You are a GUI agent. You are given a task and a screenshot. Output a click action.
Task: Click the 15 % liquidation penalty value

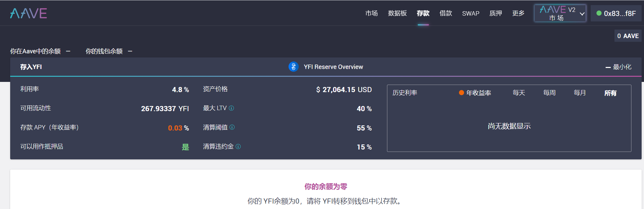point(364,147)
